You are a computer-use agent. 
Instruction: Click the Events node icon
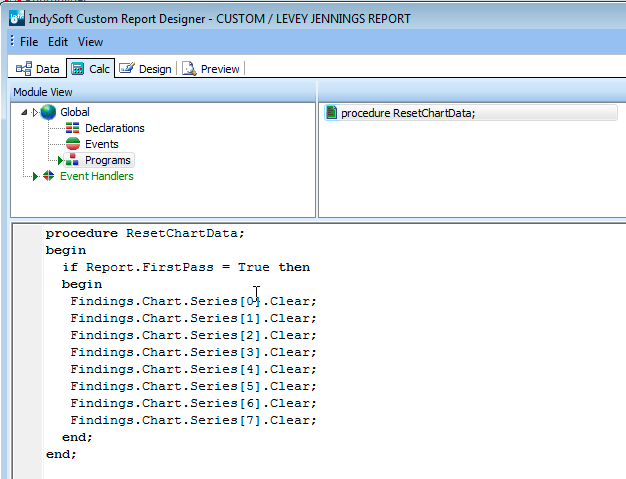(73, 144)
